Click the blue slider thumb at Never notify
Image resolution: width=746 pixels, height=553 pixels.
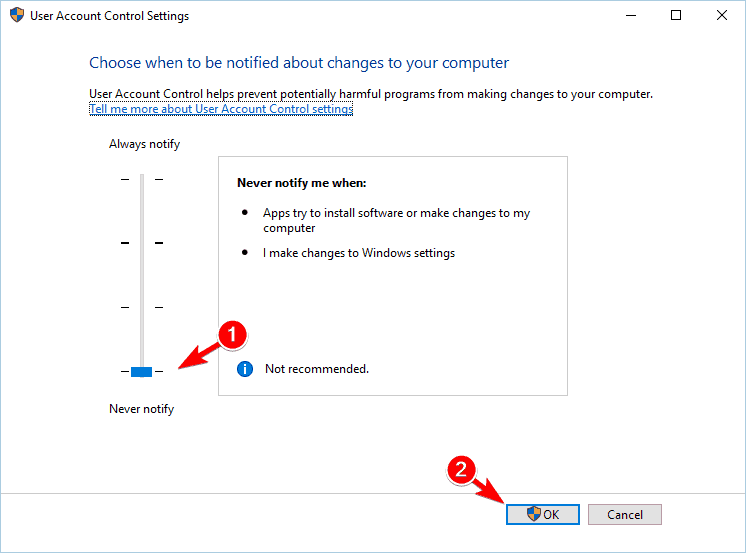tap(141, 372)
